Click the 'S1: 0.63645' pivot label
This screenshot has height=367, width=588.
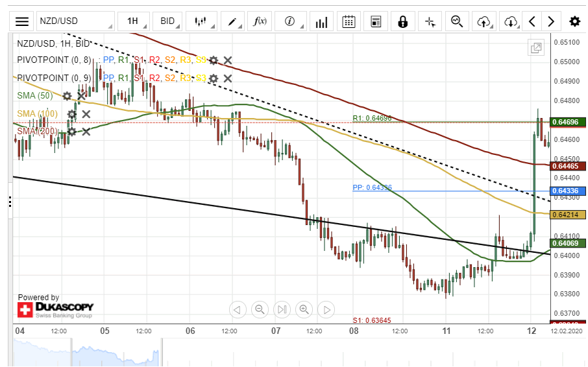[372, 320]
